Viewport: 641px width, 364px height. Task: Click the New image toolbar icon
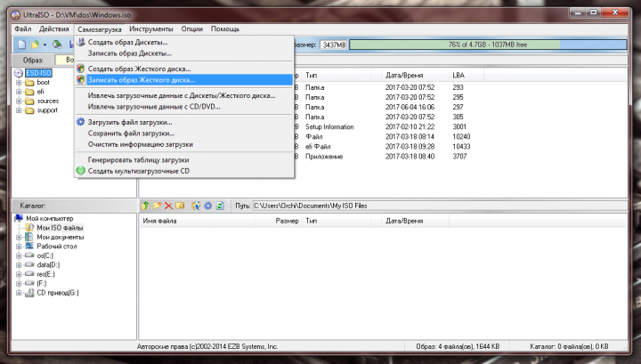tap(22, 44)
